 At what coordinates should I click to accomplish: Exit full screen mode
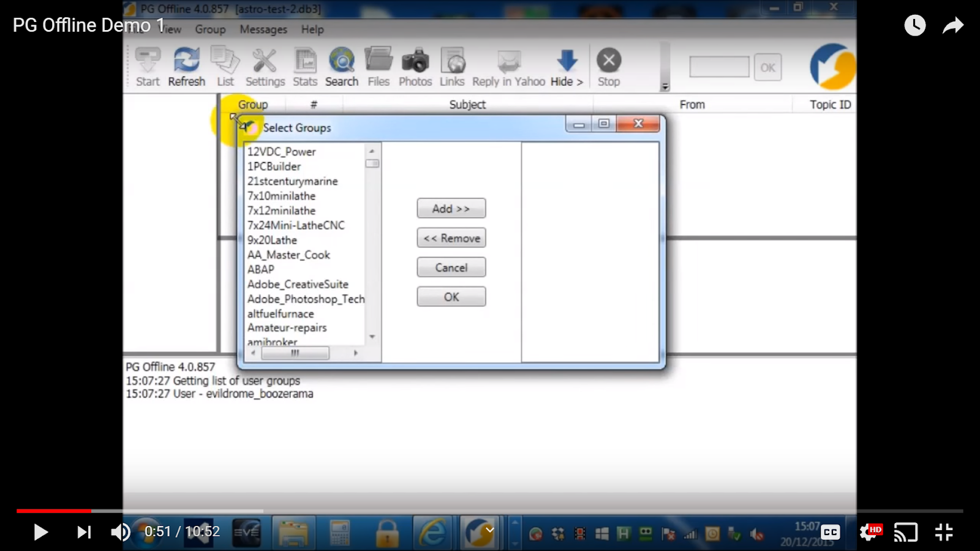tap(944, 532)
